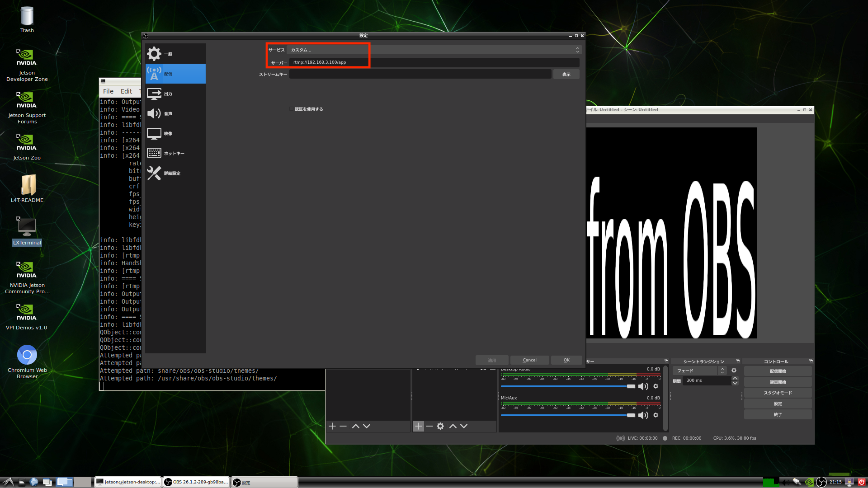Click the source properties gear icon
This screenshot has height=488, width=868.
(440, 426)
